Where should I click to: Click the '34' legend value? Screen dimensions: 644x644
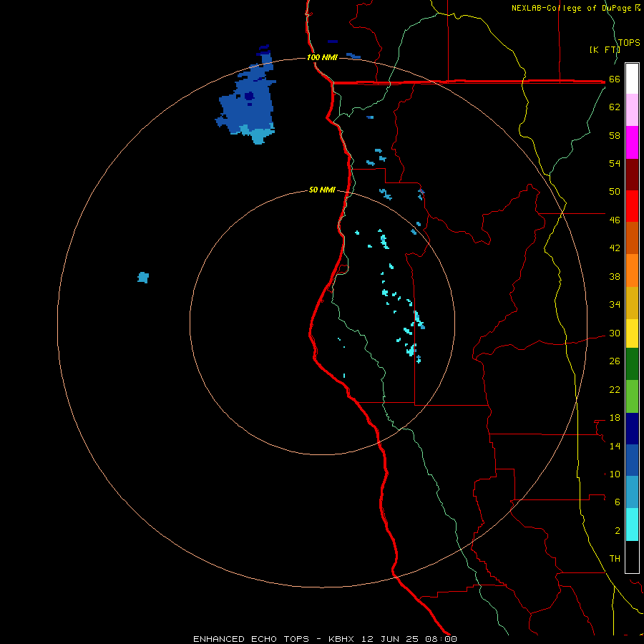(615, 305)
